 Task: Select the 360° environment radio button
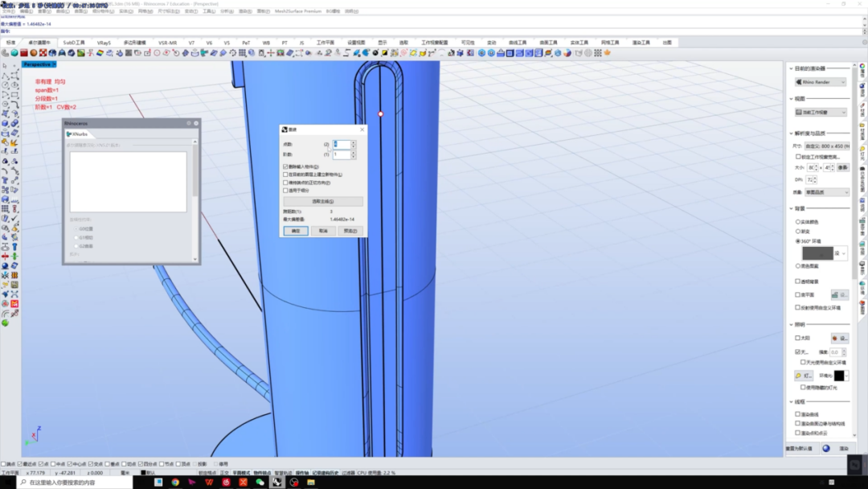coord(798,241)
